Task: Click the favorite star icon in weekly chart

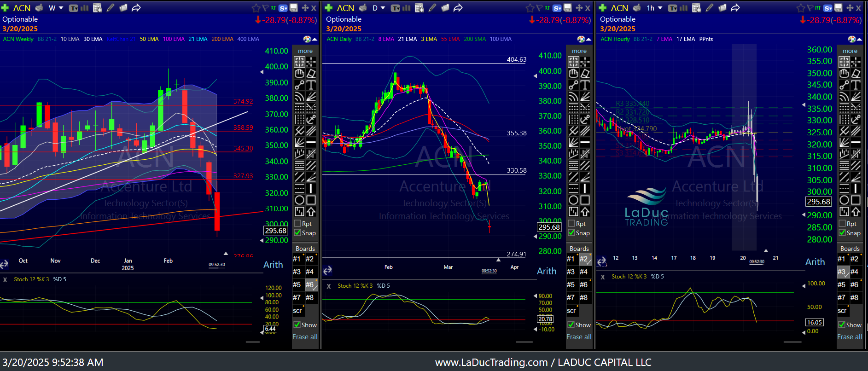Action: click(x=256, y=8)
